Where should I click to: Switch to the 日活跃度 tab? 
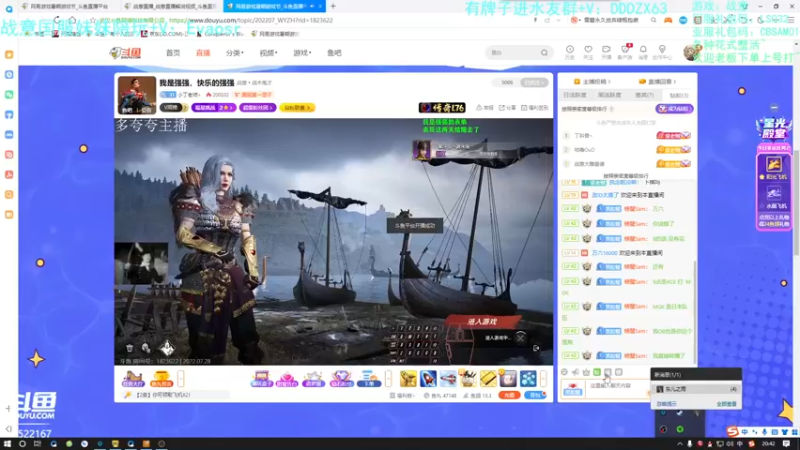[x=574, y=95]
